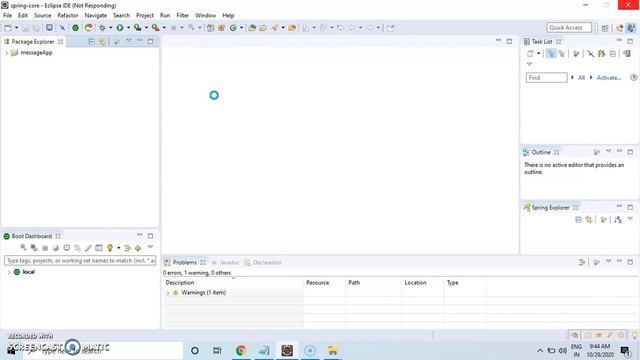Click green plus icon in Boot Dashboard
Image resolution: width=640 pixels, height=360 pixels.
[138, 248]
